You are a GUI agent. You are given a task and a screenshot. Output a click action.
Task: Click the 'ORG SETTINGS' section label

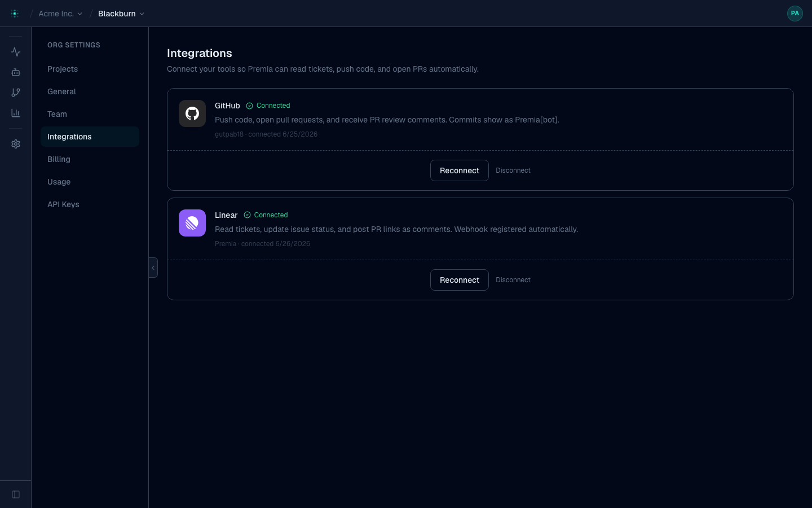coord(74,45)
